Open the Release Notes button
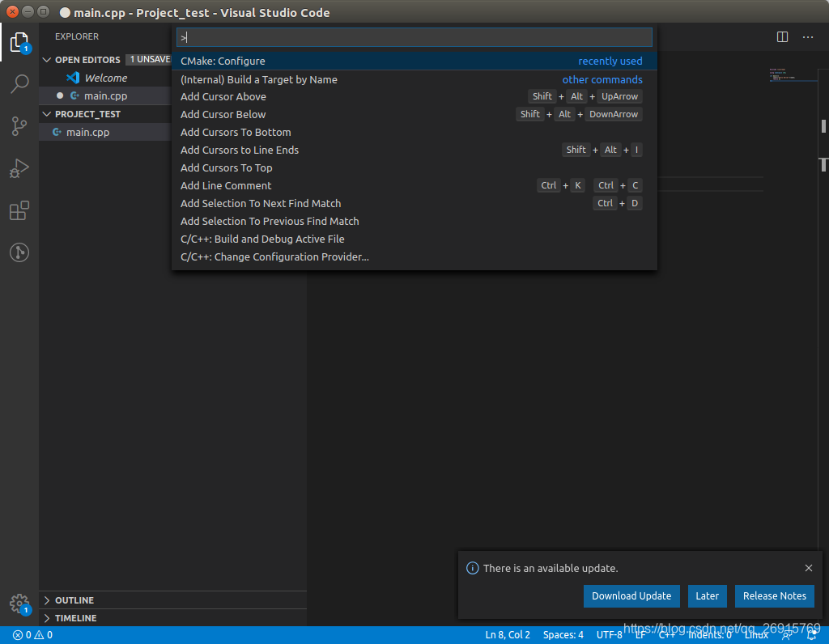The image size is (829, 644). [x=775, y=596]
